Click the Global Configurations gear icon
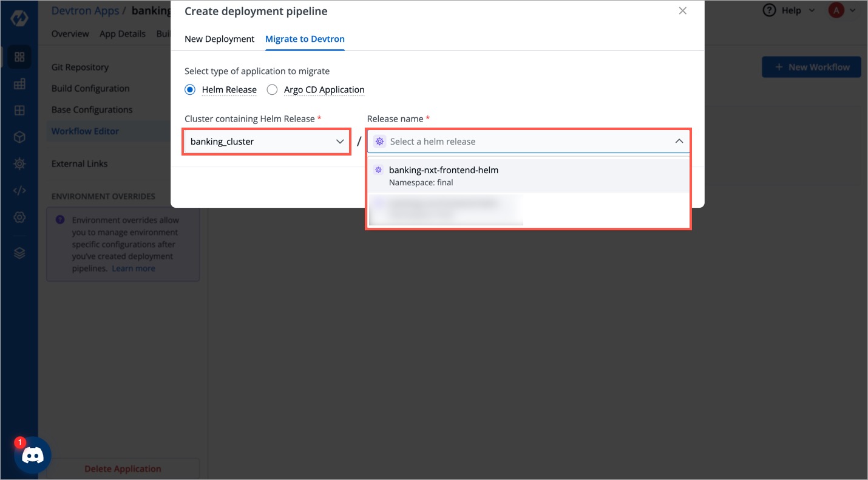Viewport: 868px width, 480px height. 19,217
